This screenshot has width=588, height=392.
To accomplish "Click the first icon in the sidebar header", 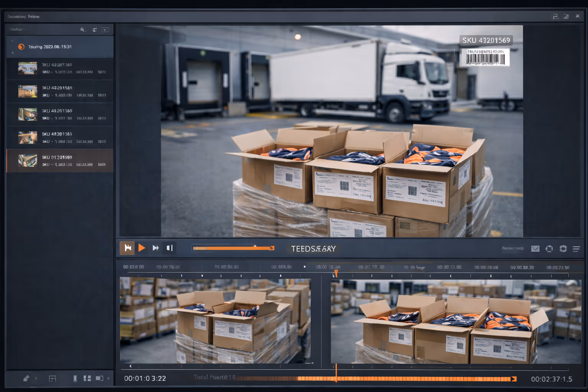I will click(83, 29).
